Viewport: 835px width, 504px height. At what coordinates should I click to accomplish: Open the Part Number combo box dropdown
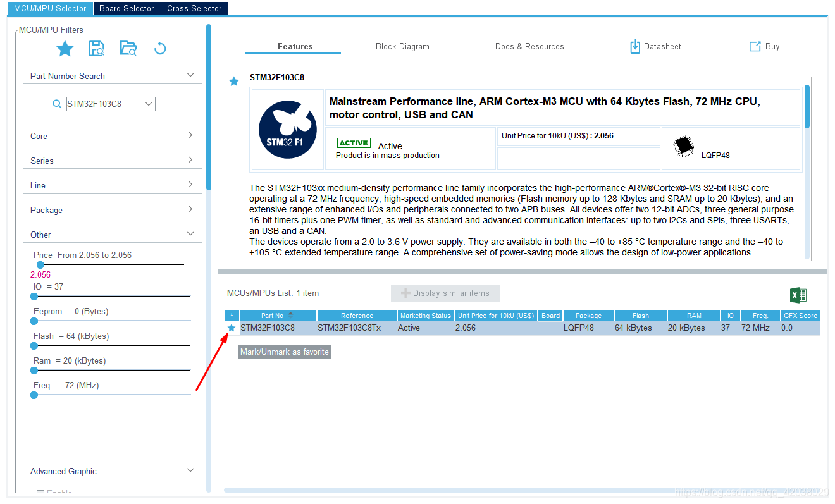pos(149,104)
